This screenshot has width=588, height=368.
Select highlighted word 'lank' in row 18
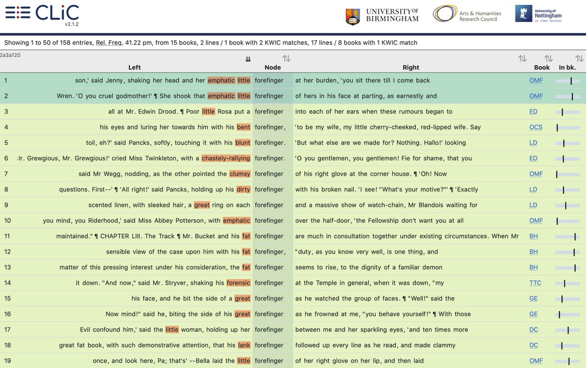pos(244,345)
